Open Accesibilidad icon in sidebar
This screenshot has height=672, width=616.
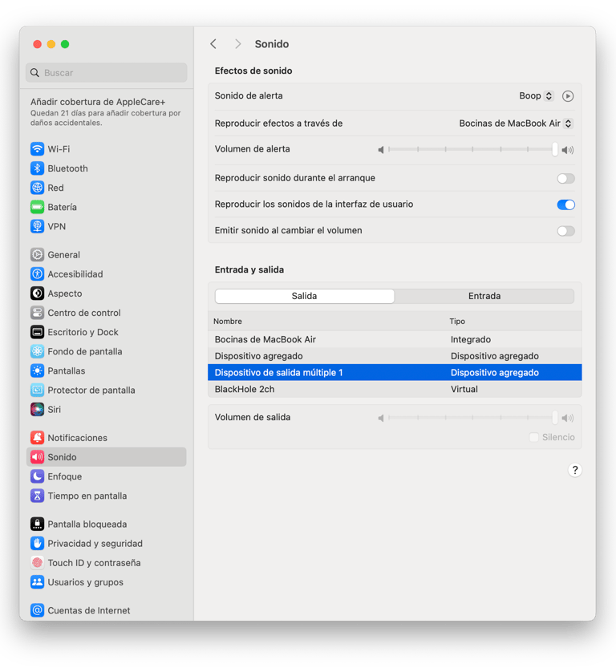(x=37, y=274)
